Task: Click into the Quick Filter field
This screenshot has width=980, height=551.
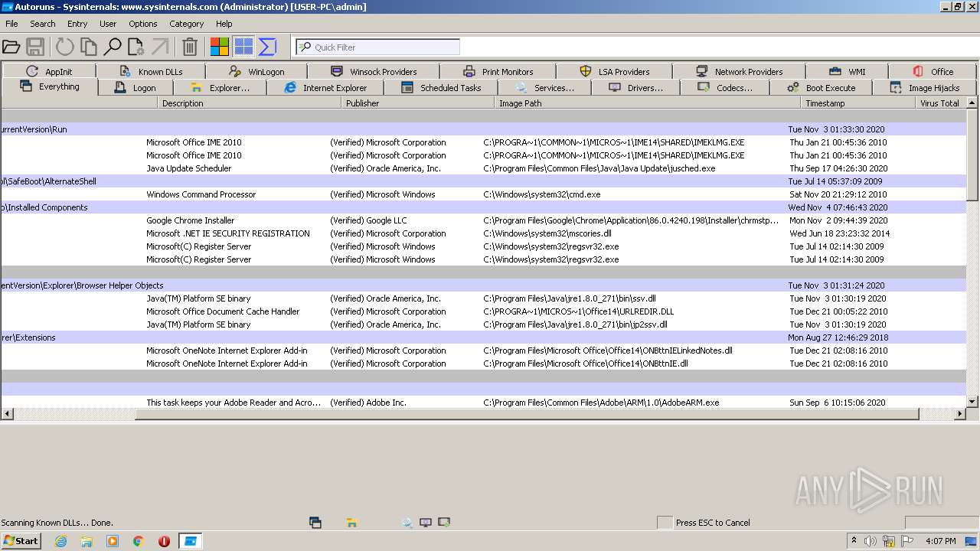Action: pos(378,47)
